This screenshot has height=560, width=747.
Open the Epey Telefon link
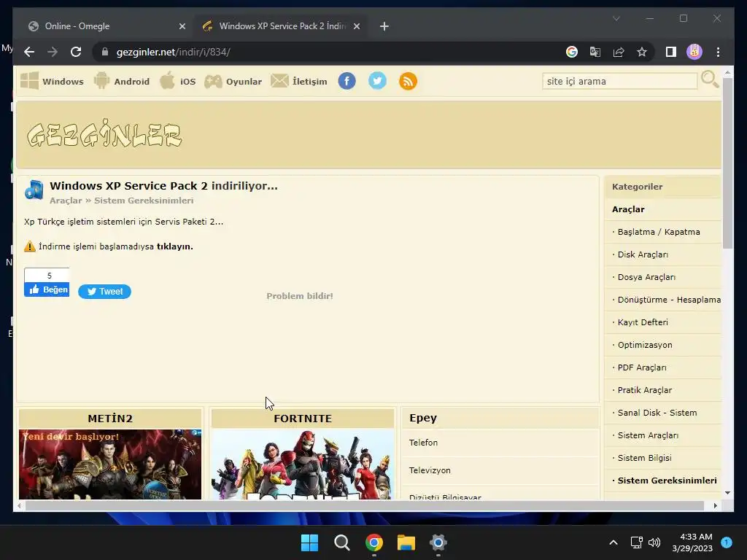coord(423,443)
